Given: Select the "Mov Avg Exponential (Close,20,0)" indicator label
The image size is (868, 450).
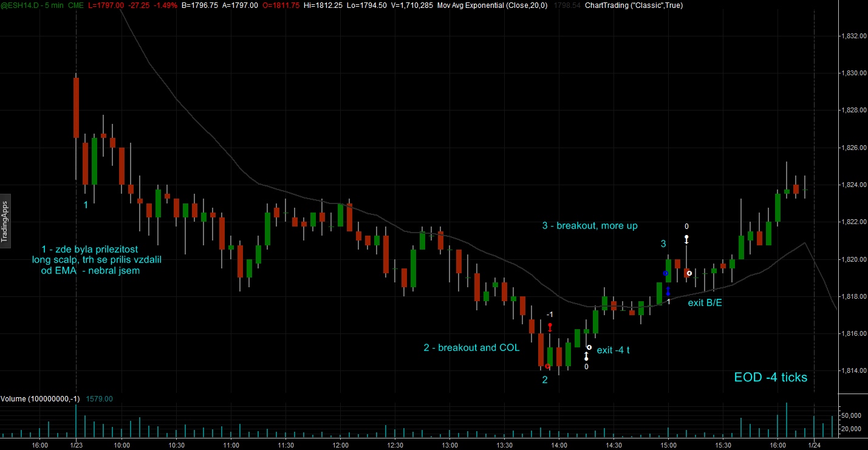Looking at the screenshot, I should 493,5.
